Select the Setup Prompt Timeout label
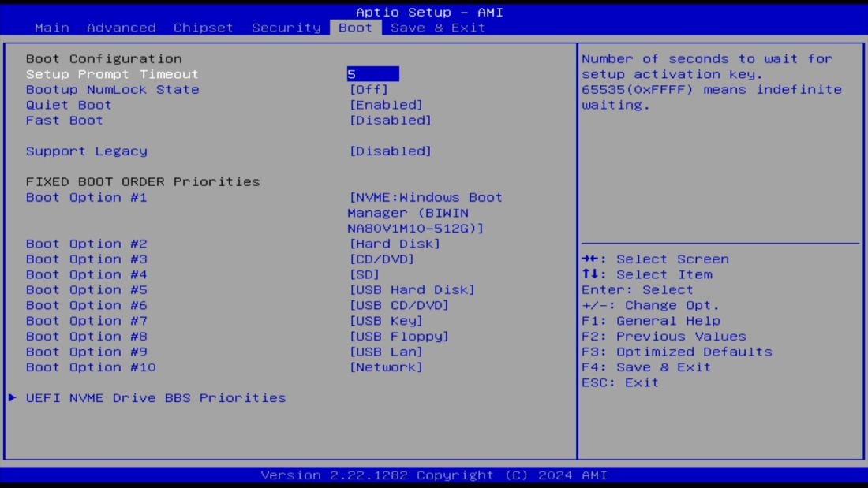The width and height of the screenshot is (868, 488). [x=112, y=74]
